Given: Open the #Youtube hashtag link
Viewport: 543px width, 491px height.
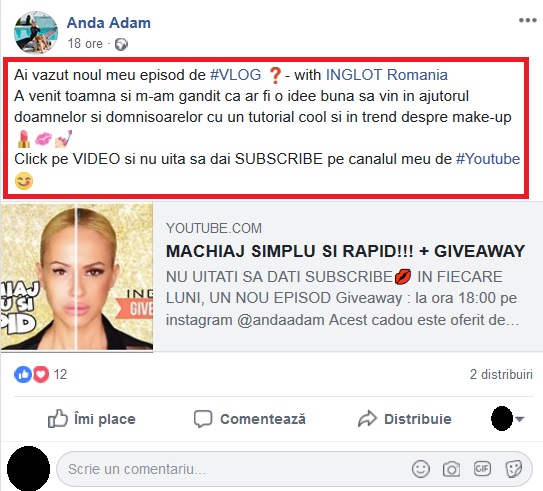Looking at the screenshot, I should pyautogui.click(x=488, y=159).
